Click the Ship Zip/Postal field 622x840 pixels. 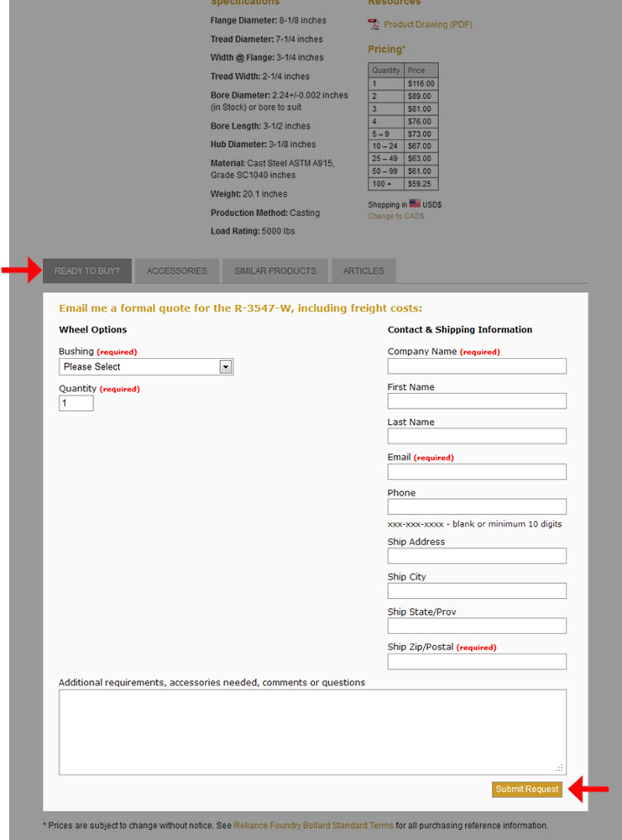pos(477,661)
